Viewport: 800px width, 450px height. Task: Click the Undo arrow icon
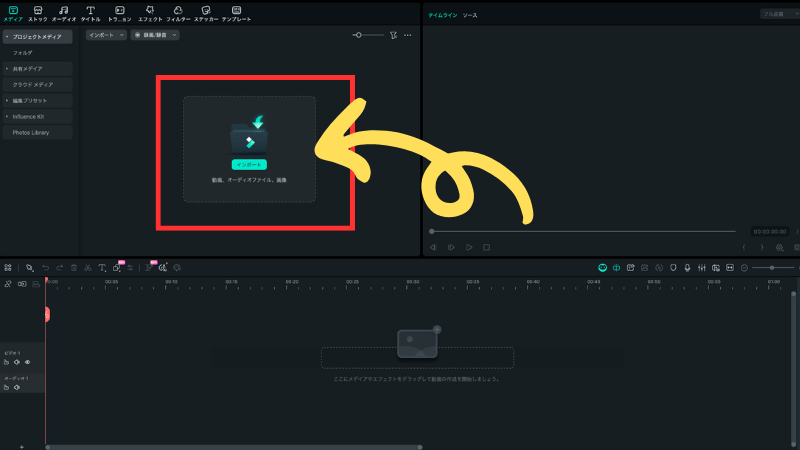tap(45, 268)
